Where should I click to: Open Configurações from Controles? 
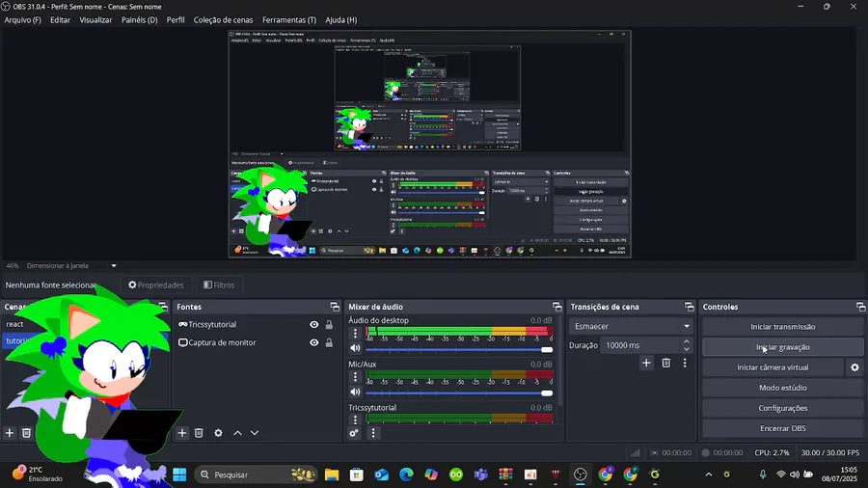tap(783, 408)
